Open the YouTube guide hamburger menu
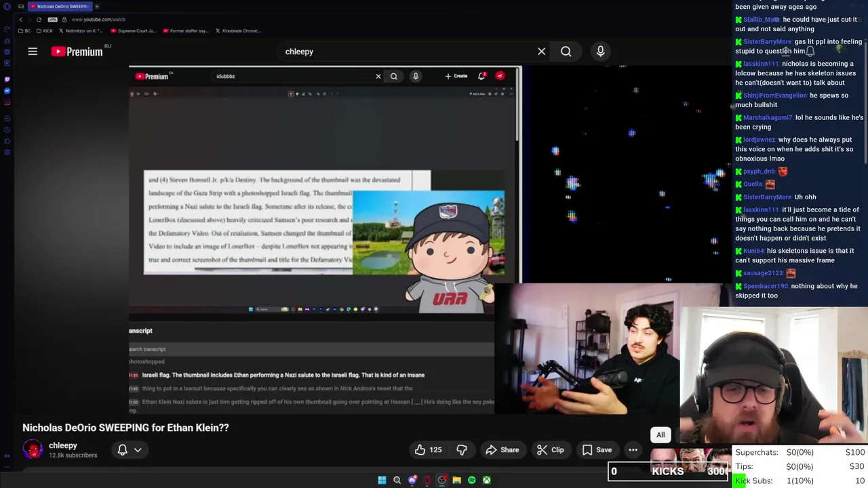The width and height of the screenshot is (868, 488). (33, 52)
